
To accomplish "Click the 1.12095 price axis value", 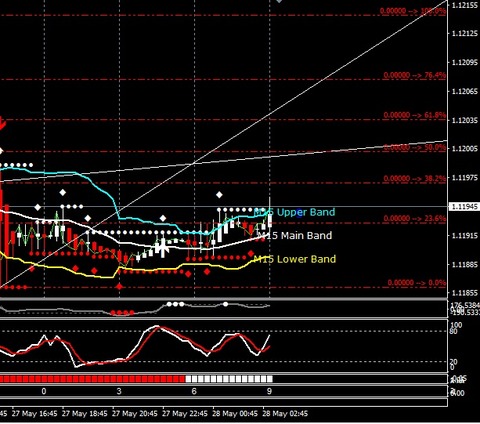I will click(465, 62).
